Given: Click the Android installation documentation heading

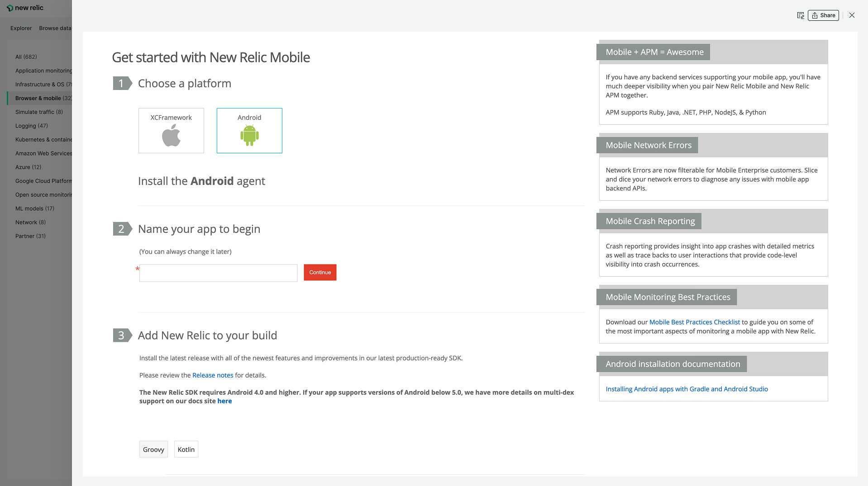Looking at the screenshot, I should [x=672, y=364].
